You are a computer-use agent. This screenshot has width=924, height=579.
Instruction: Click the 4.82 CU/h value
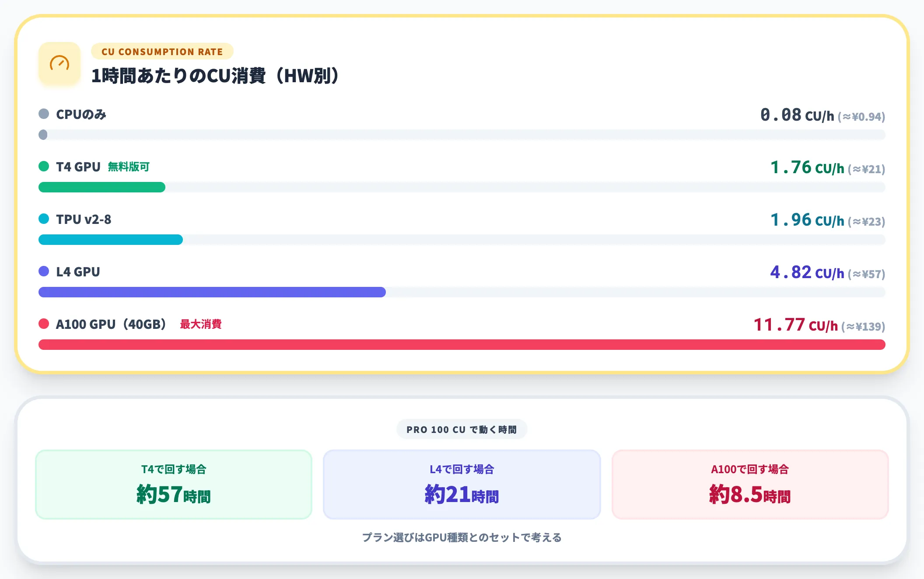coord(807,273)
